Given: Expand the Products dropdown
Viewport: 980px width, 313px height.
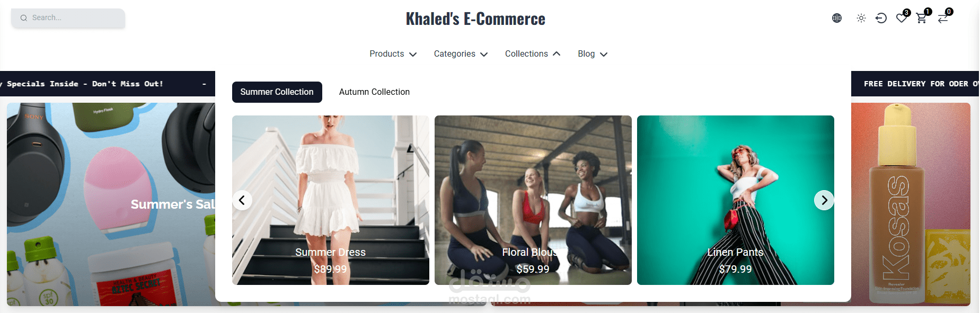Looking at the screenshot, I should click(x=393, y=54).
